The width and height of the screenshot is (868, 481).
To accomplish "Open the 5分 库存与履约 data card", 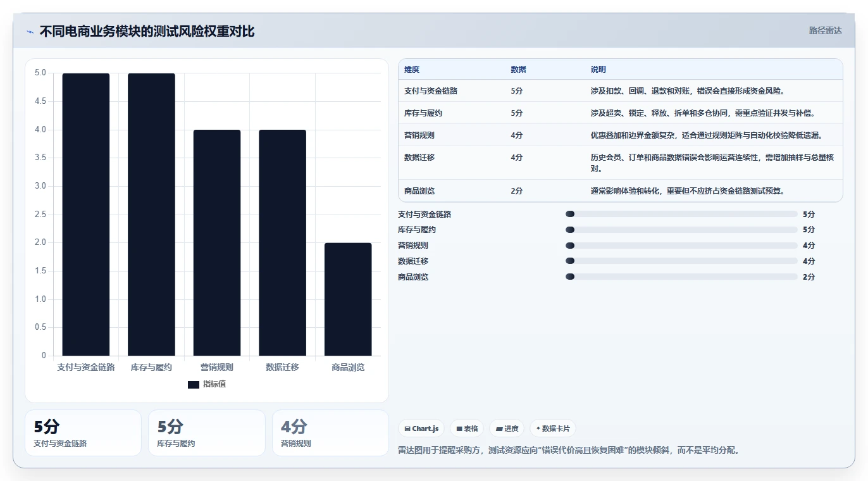I will click(207, 433).
